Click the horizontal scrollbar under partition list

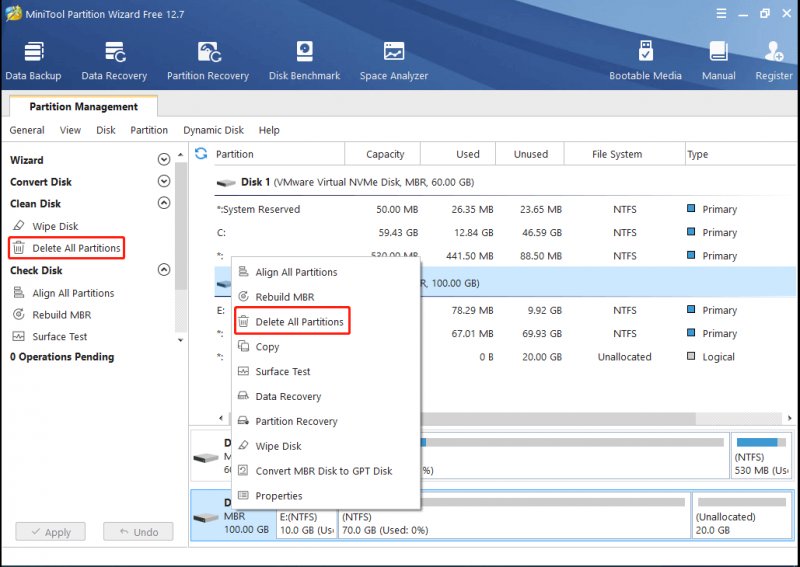[x=559, y=418]
